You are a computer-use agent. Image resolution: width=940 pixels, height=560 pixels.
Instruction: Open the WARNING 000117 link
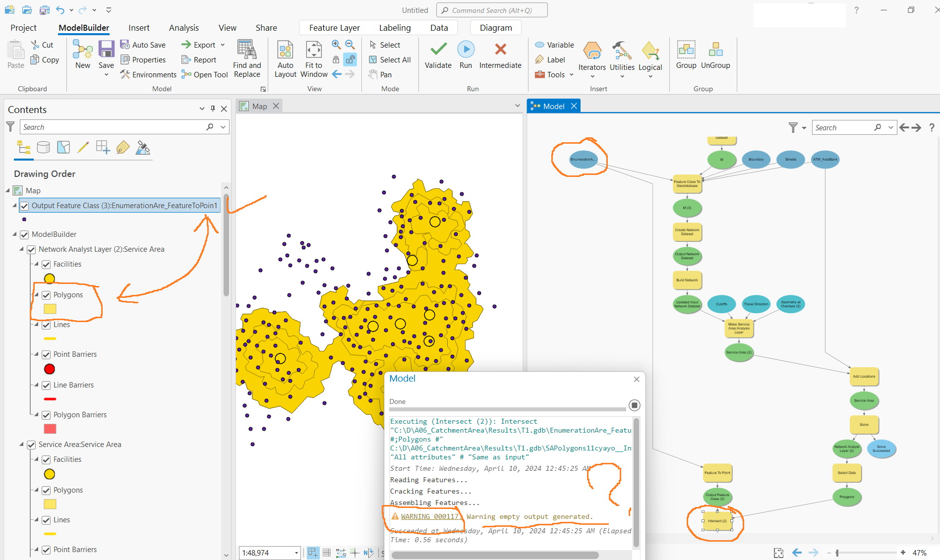(x=430, y=516)
